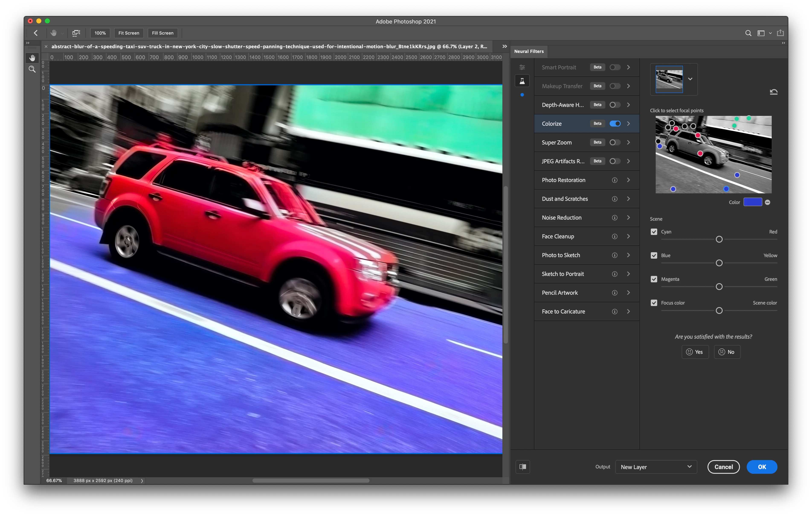This screenshot has height=516, width=812.
Task: Uncheck the Cyan Red checkbox
Action: point(654,232)
